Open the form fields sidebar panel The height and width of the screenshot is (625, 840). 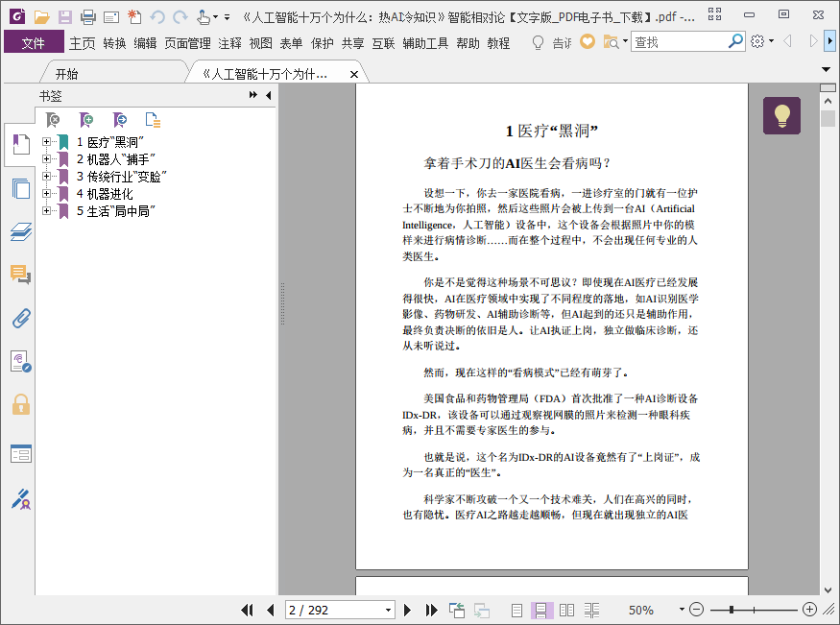point(21,453)
